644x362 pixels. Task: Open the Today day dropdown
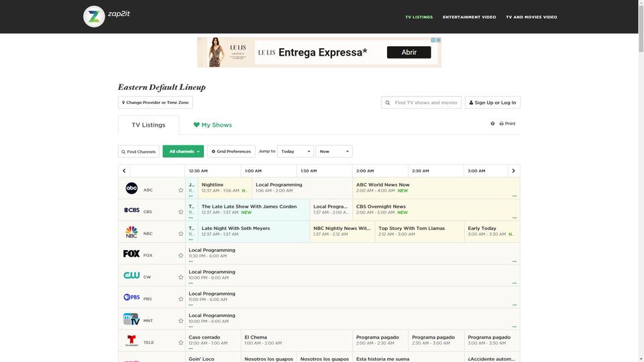click(295, 152)
